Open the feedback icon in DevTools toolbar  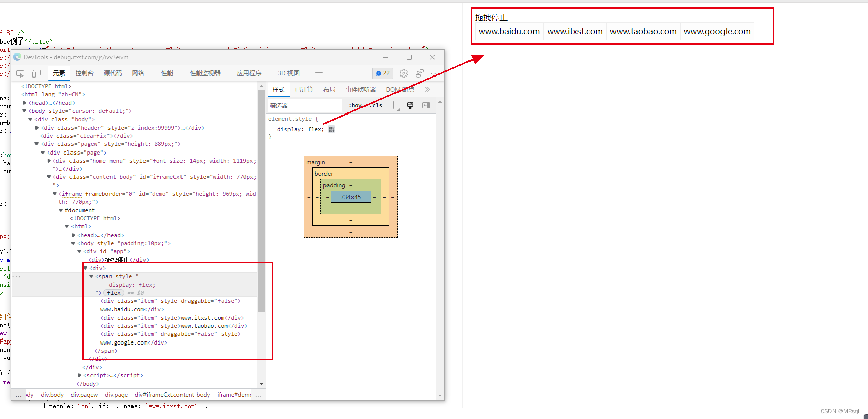coord(420,73)
